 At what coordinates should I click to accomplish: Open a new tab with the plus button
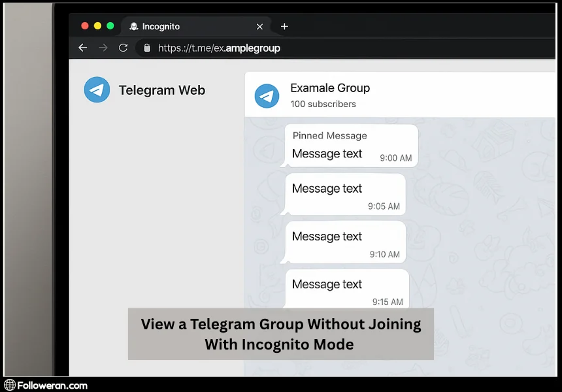click(284, 26)
